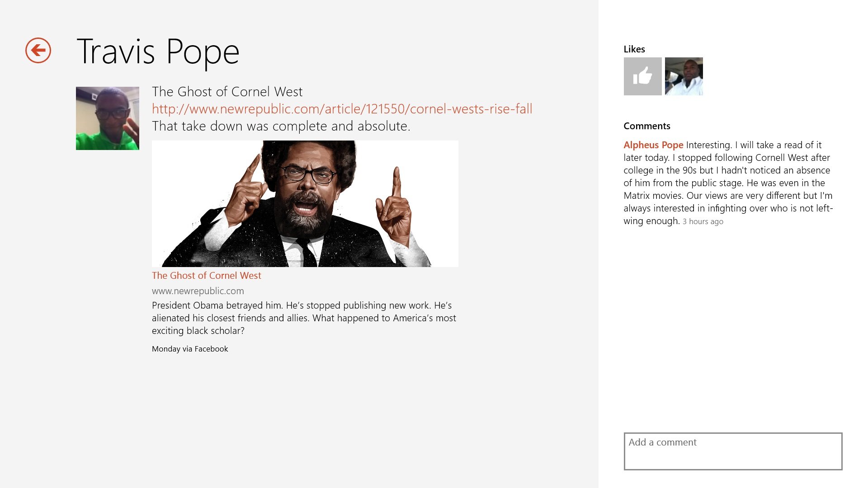Screen dimensions: 868x488
Task: Open profile photo of person who liked
Action: (x=684, y=76)
